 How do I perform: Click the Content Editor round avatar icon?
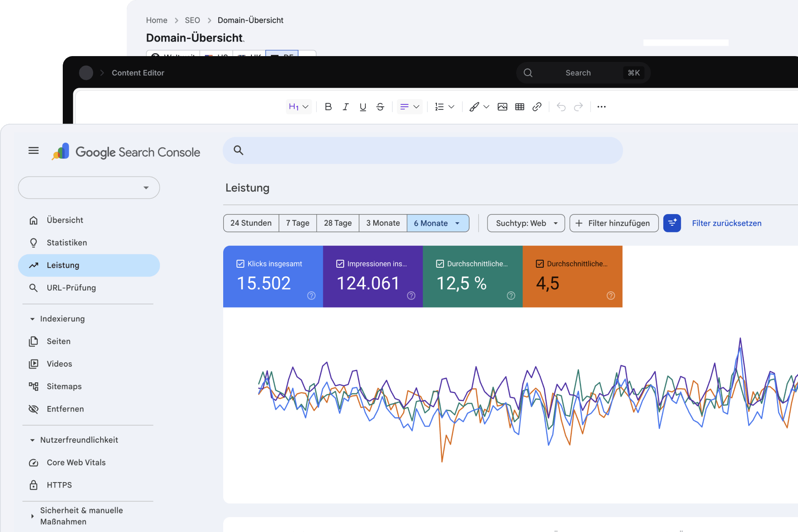pyautogui.click(x=86, y=73)
